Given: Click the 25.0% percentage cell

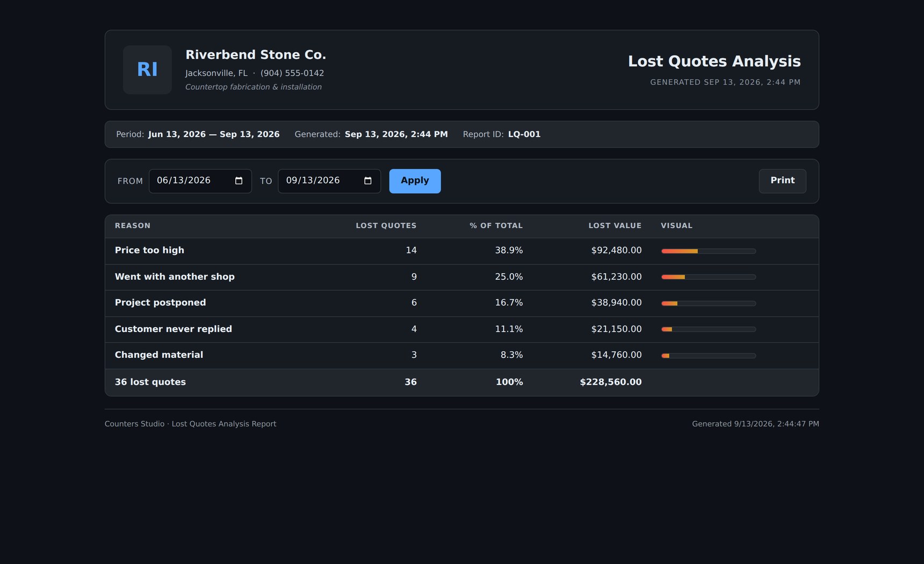Looking at the screenshot, I should (509, 277).
